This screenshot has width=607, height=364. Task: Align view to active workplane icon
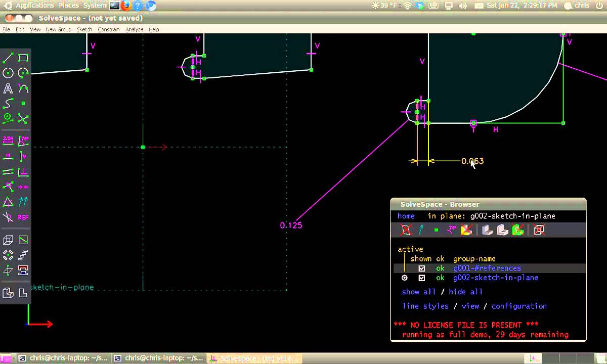23,293
